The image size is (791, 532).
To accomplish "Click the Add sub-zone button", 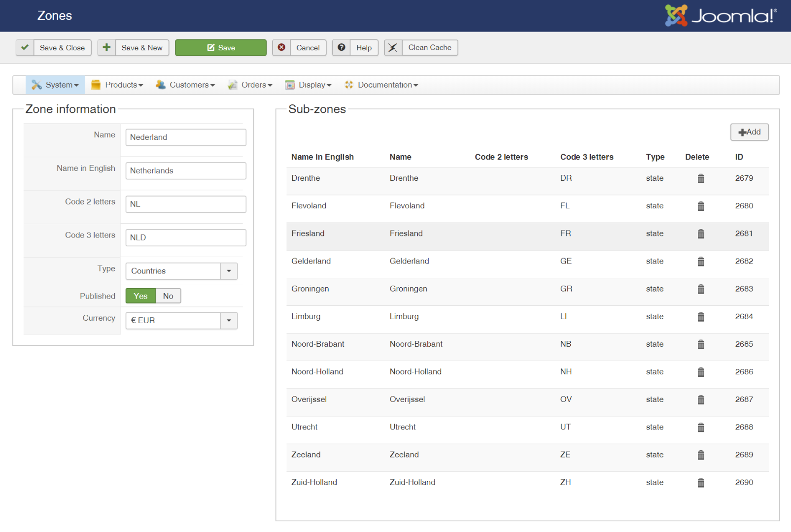I will [x=749, y=132].
